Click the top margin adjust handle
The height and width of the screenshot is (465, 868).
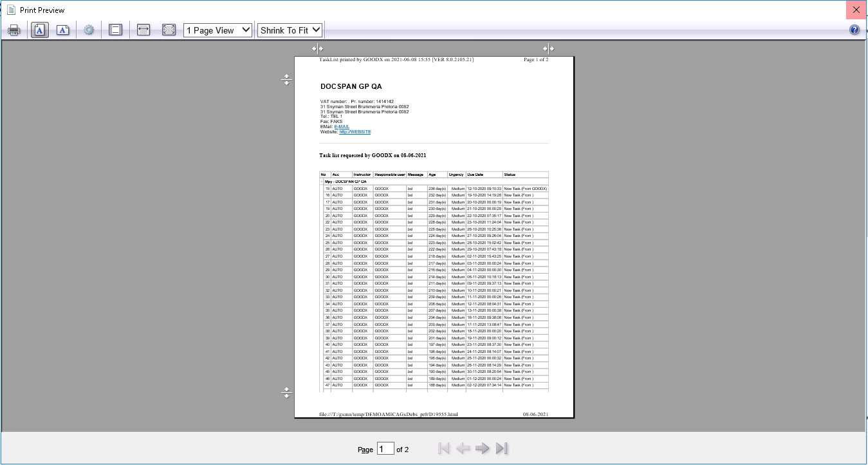287,80
